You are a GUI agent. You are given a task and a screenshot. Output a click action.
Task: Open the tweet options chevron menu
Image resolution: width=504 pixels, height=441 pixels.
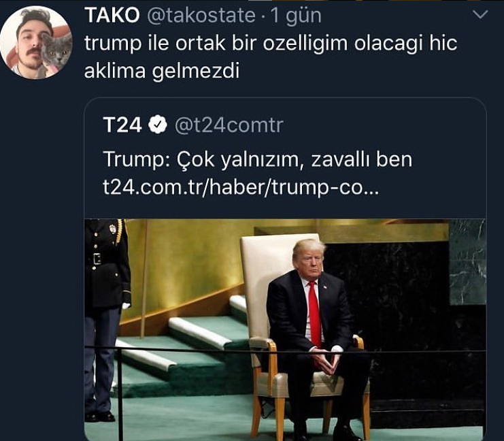point(481,14)
